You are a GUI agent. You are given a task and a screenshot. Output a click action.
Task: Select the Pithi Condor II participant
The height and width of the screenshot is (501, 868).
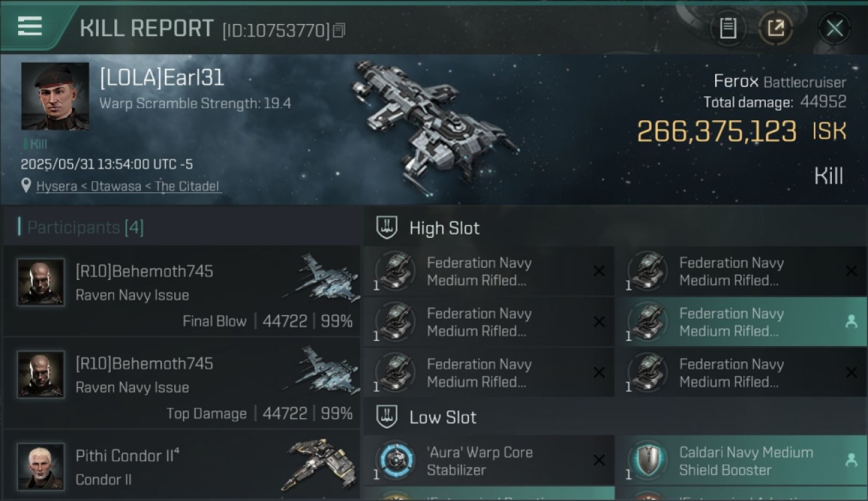[182, 465]
